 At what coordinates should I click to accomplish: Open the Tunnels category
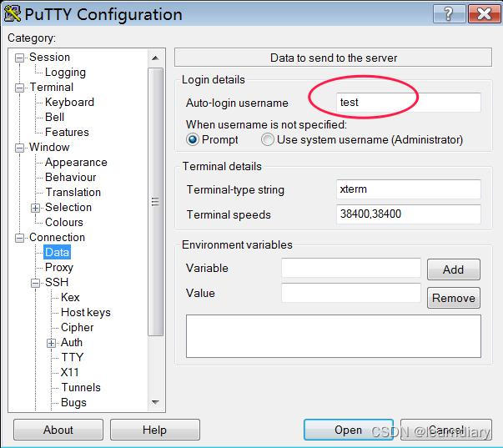[81, 387]
